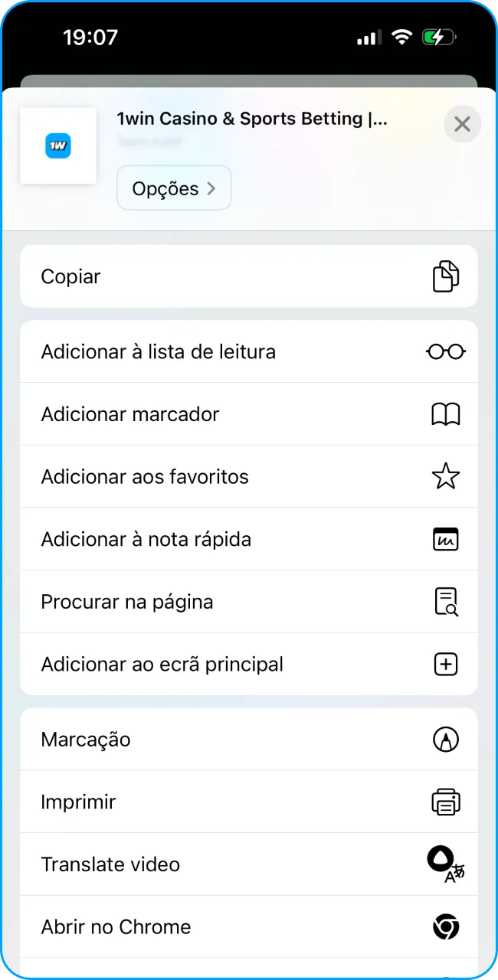Viewport: 498px width, 980px height.
Task: Tap the 1win app thumbnail
Action: [x=58, y=145]
